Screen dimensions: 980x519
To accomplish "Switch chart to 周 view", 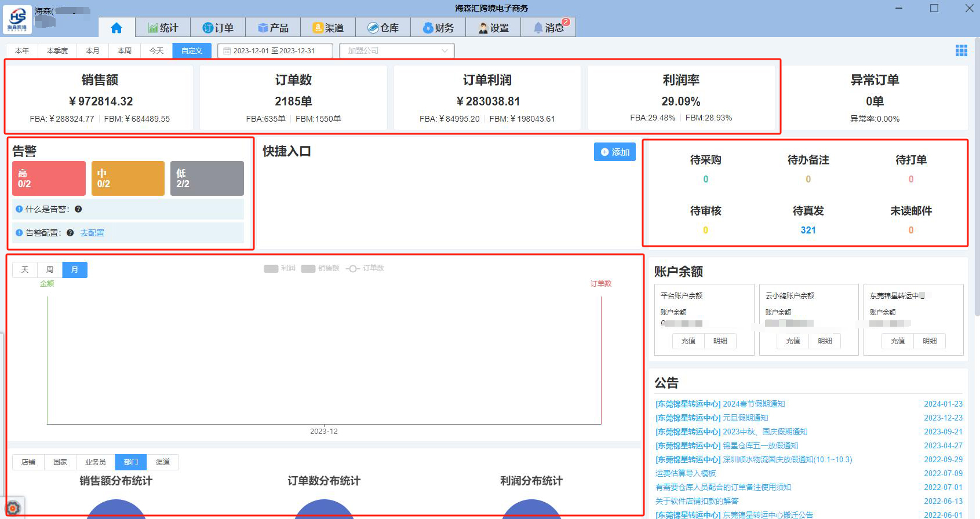I will coord(50,270).
